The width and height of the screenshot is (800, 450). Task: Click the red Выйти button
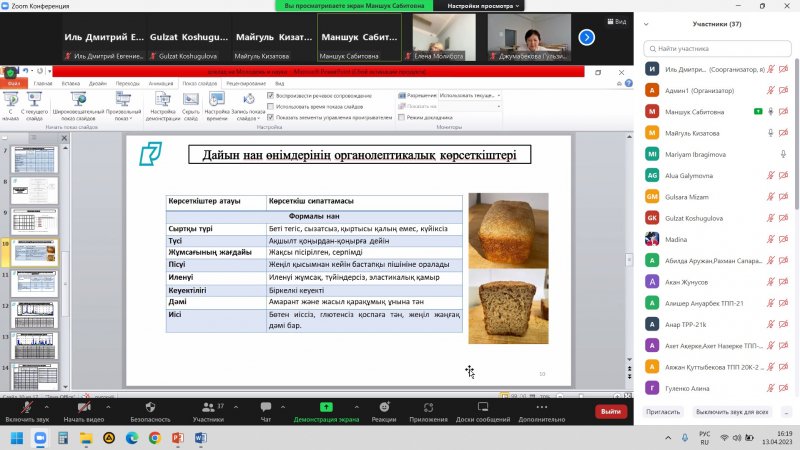(609, 411)
